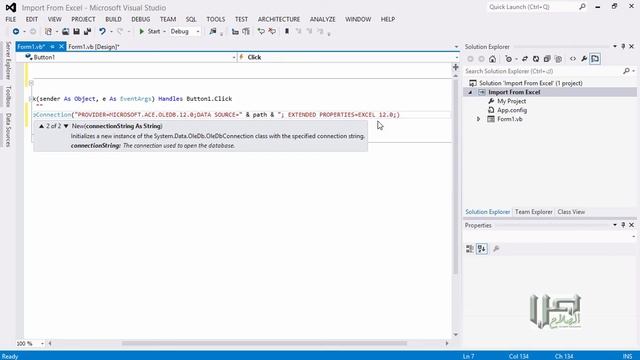Click the Open File toolbar icon
The image size is (640, 360).
click(65, 31)
